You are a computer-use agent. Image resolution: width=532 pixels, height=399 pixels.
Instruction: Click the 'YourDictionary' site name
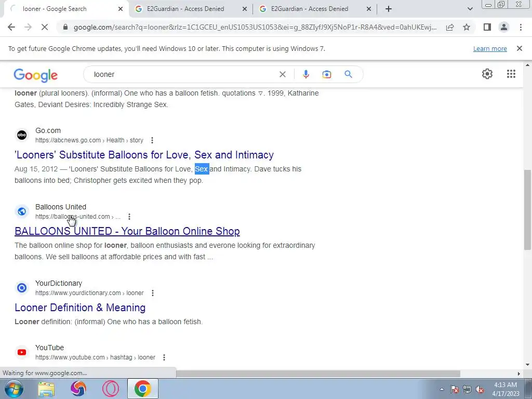59,283
